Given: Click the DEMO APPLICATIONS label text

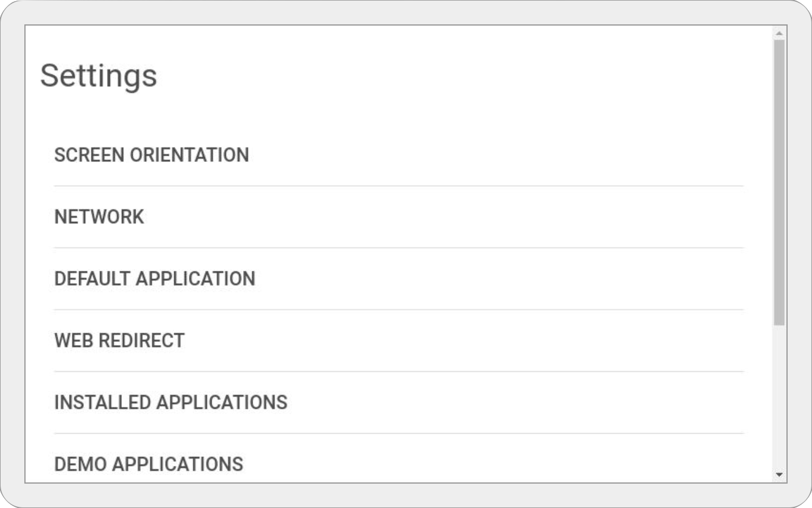Looking at the screenshot, I should click(x=149, y=464).
